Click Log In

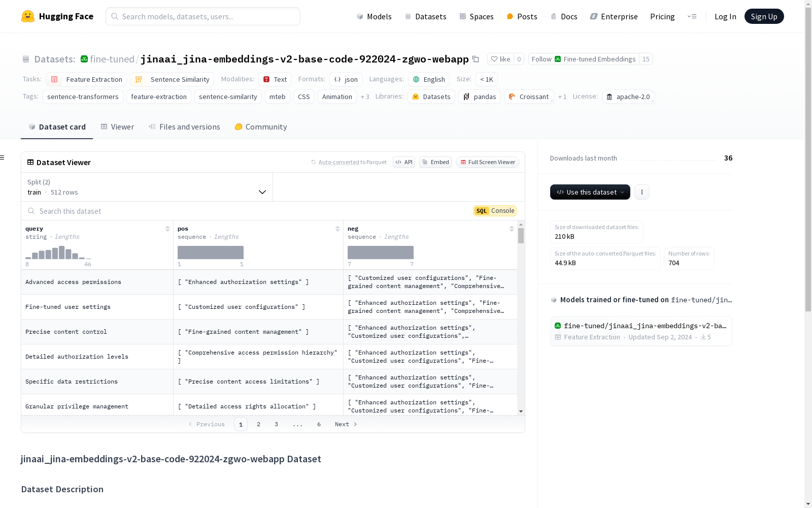click(725, 16)
